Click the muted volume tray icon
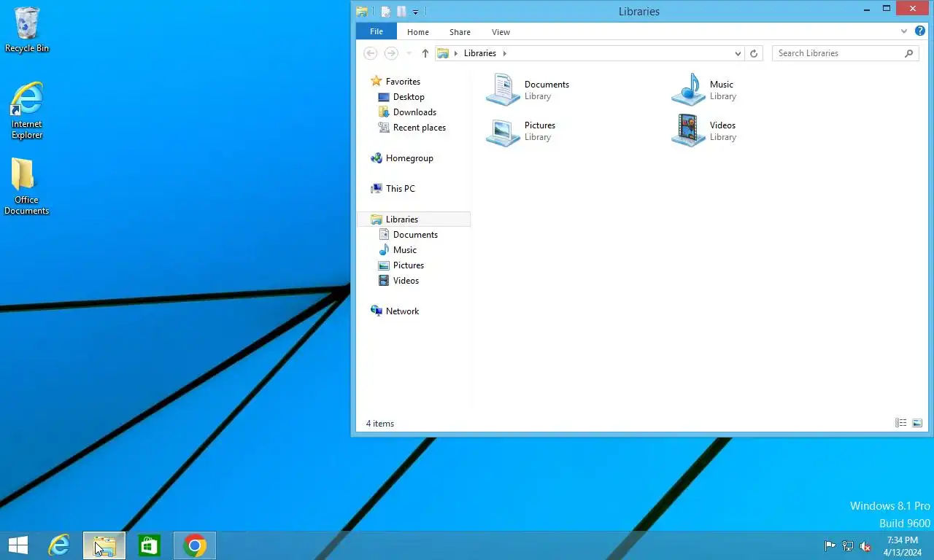 [x=865, y=546]
